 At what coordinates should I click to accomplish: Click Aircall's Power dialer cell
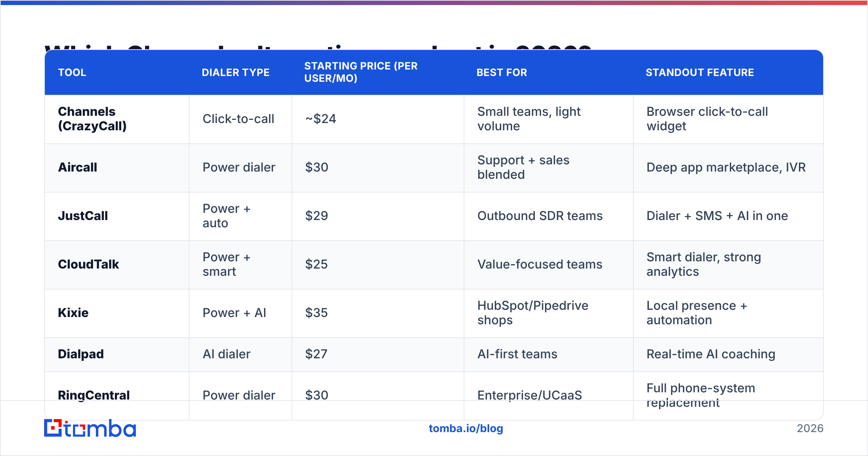[239, 167]
